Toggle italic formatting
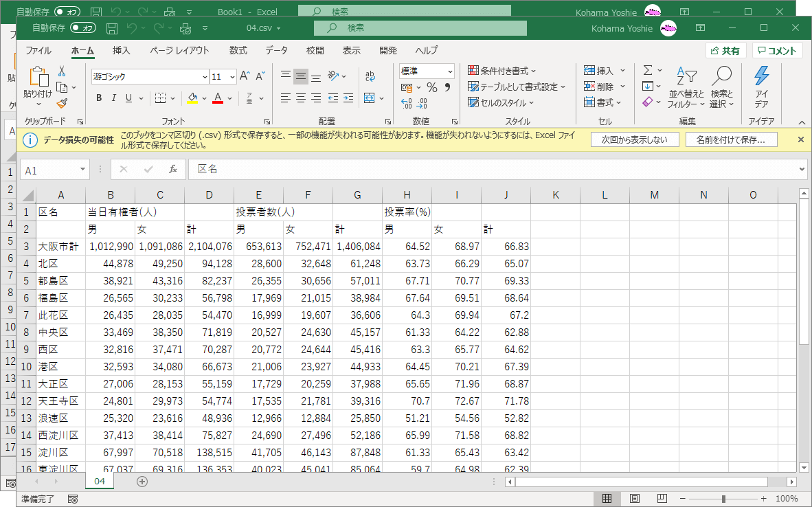Image resolution: width=812 pixels, height=507 pixels. click(114, 98)
